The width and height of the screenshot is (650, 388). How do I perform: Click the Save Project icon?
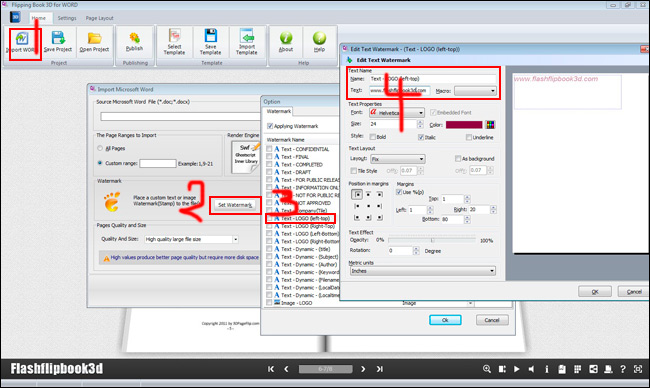pyautogui.click(x=58, y=38)
